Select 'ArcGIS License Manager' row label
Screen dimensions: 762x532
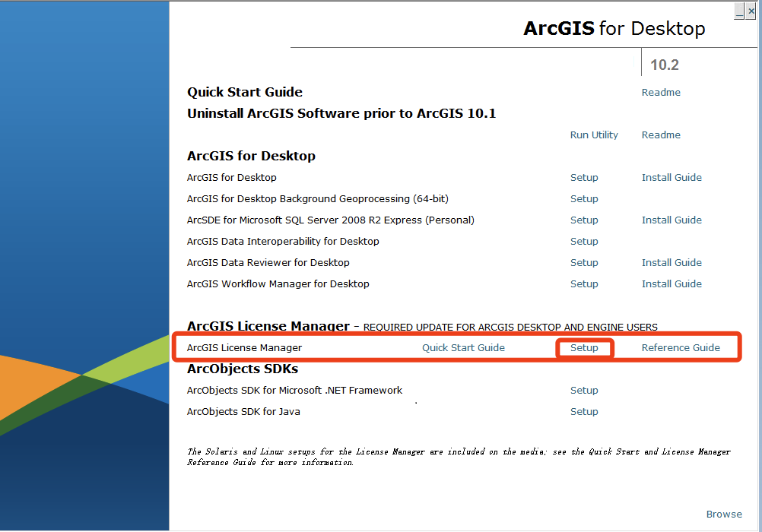coord(244,348)
